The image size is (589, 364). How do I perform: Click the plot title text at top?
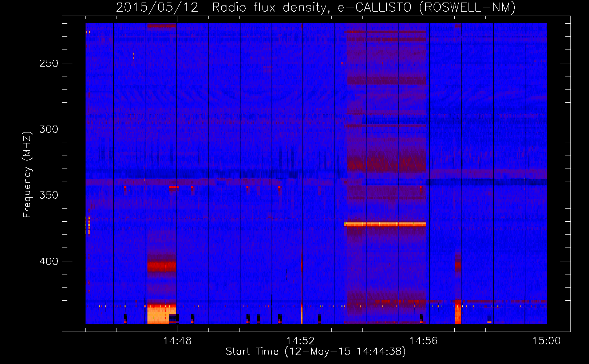316,7
